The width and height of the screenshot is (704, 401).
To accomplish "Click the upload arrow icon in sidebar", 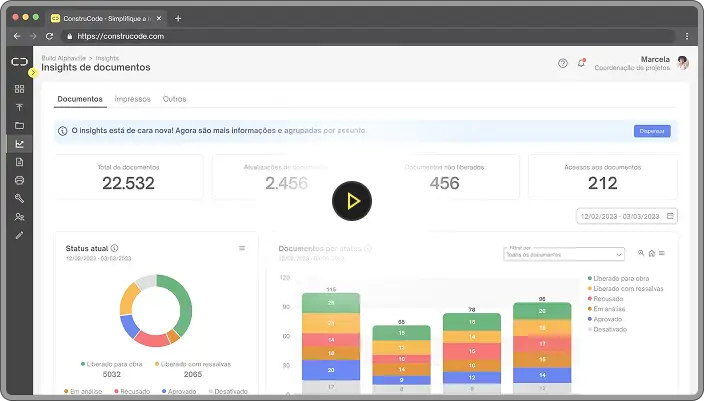I will tap(19, 107).
